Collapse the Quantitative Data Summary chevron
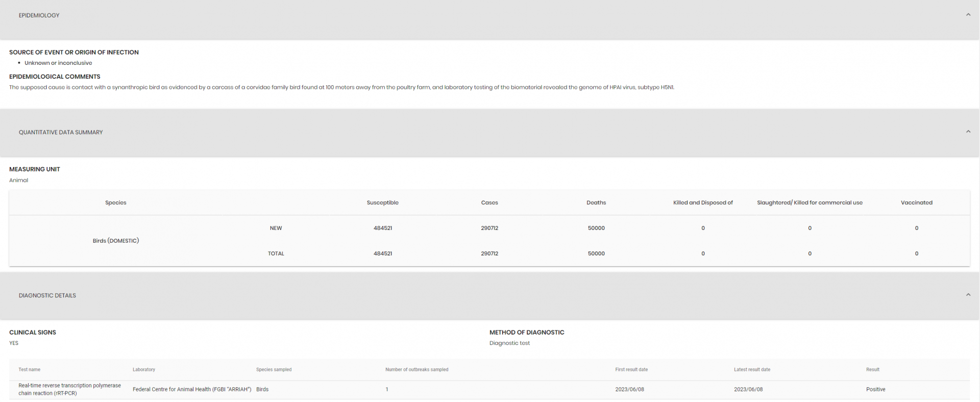The width and height of the screenshot is (980, 402). tap(968, 132)
